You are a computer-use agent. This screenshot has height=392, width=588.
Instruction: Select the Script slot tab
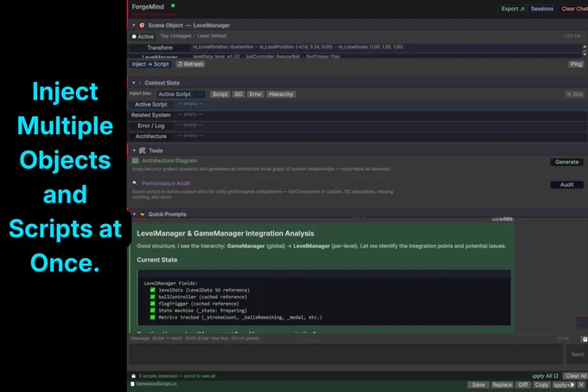point(220,94)
